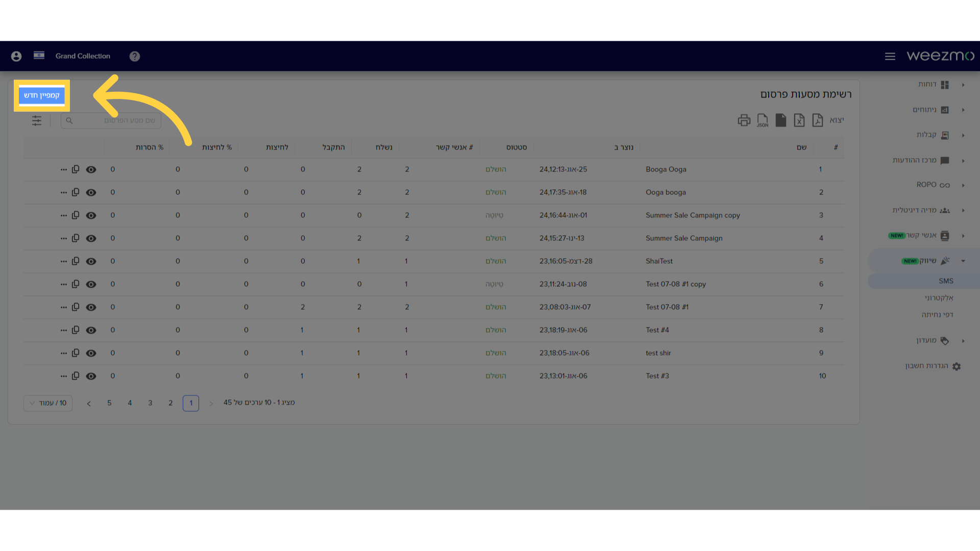Click the weezmo logo
The width and height of the screenshot is (980, 551).
coord(940,56)
